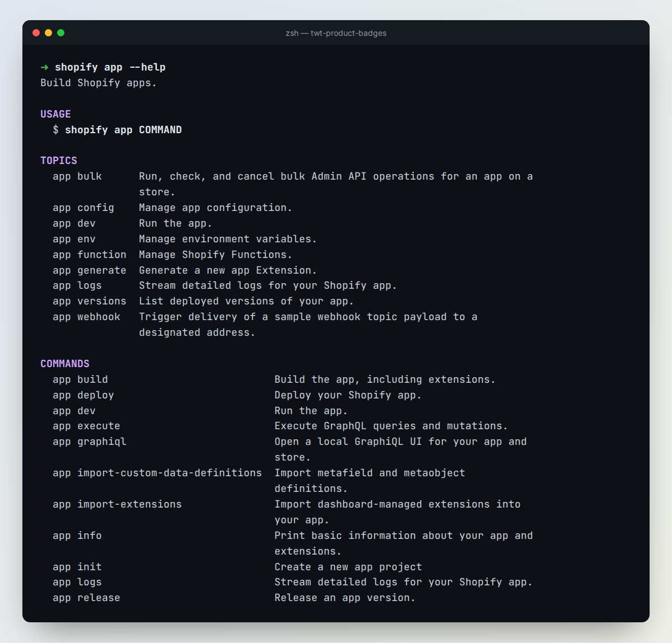Screen dimensions: 672x643
Task: Click 'Manage app configuration.' description
Action: [x=216, y=208]
